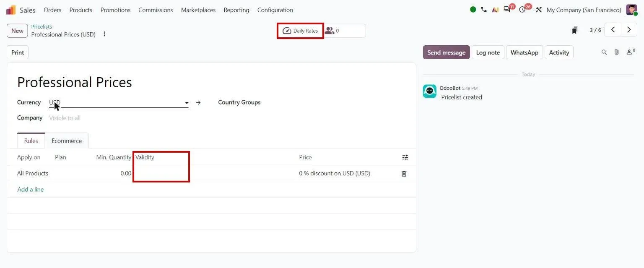Click the OdooBot author name

pos(450,88)
